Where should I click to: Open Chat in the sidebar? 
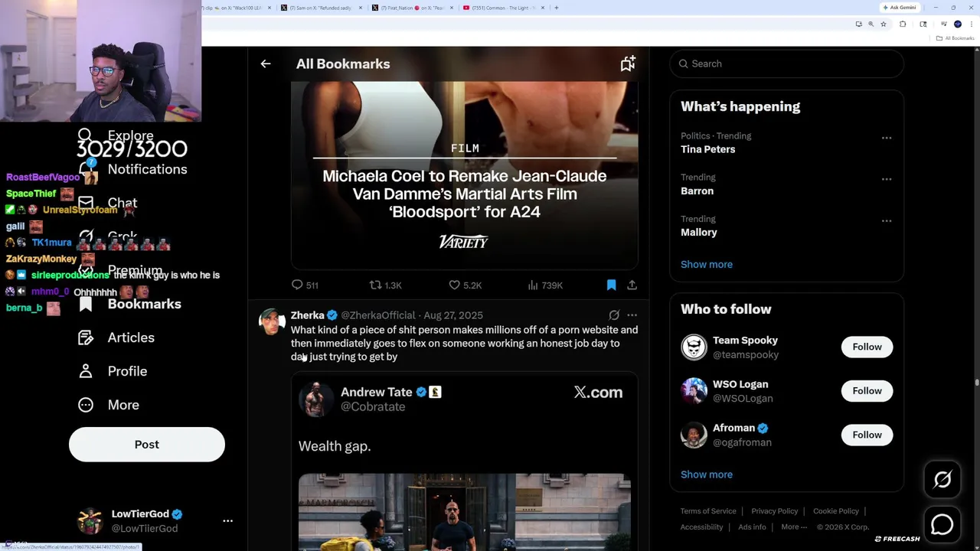[x=122, y=203]
